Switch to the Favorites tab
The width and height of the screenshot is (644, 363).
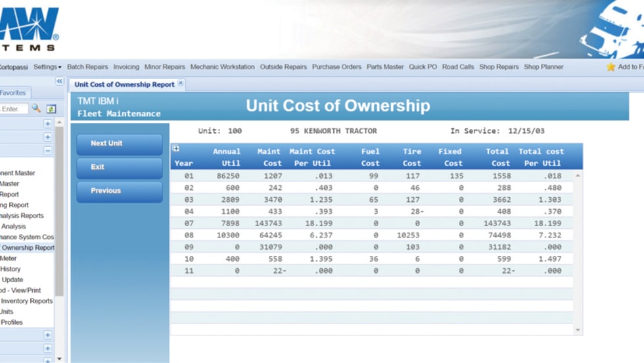(13, 93)
